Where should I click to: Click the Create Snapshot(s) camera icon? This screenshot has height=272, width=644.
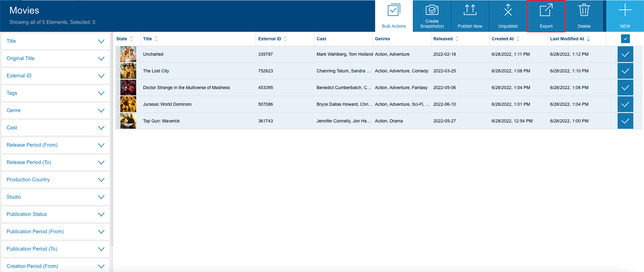point(432,10)
